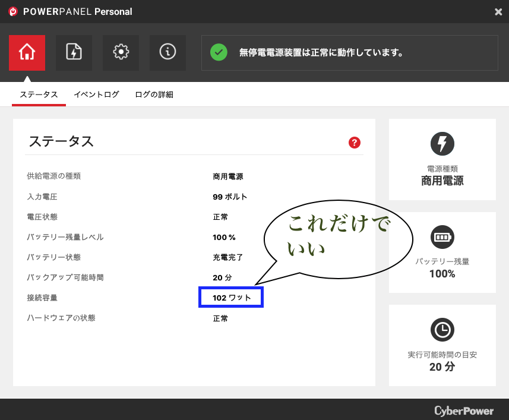Viewport: 509px width, 420px height.
Task: Click the 無停電電源装置は正常に動作しています status message
Action: coord(321,53)
